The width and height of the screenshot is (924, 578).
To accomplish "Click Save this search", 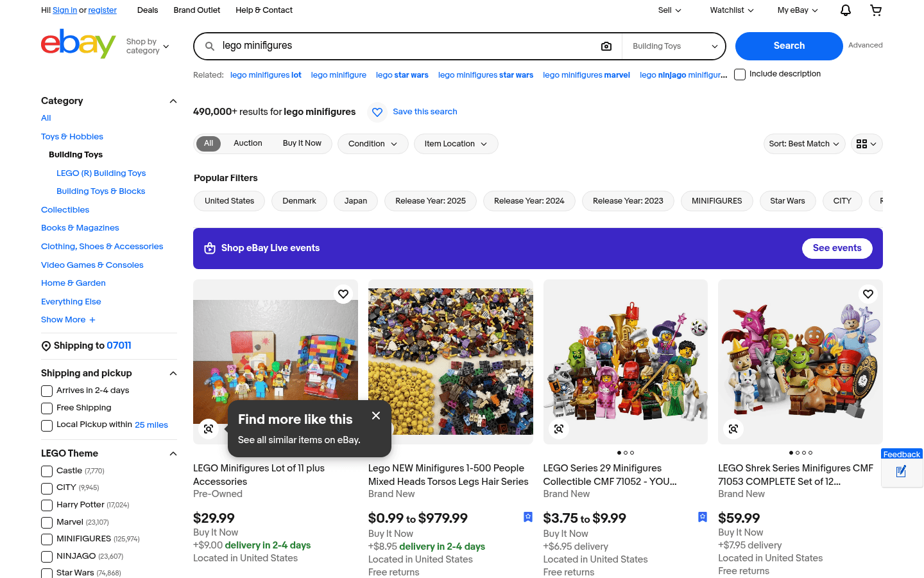I will click(425, 112).
